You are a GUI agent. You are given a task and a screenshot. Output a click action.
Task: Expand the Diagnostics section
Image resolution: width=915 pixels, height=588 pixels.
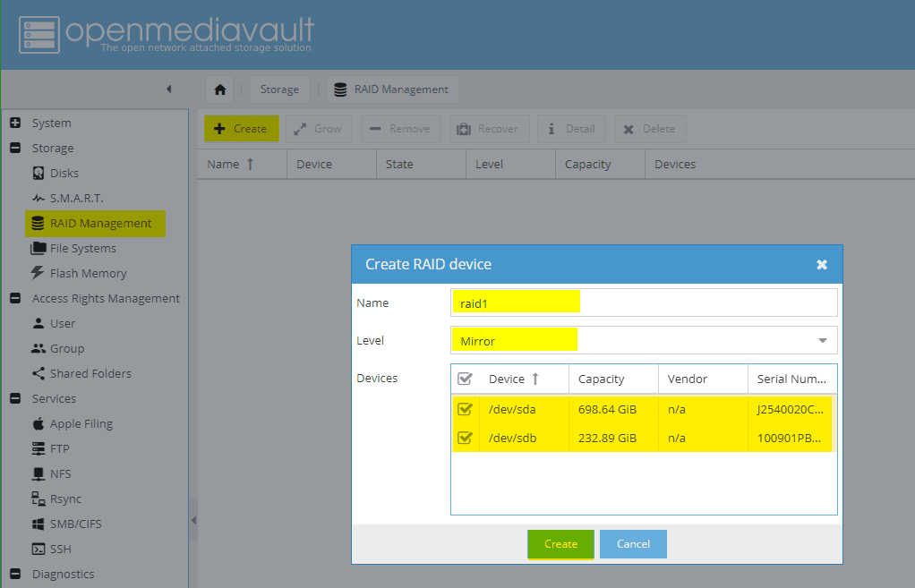(x=14, y=574)
